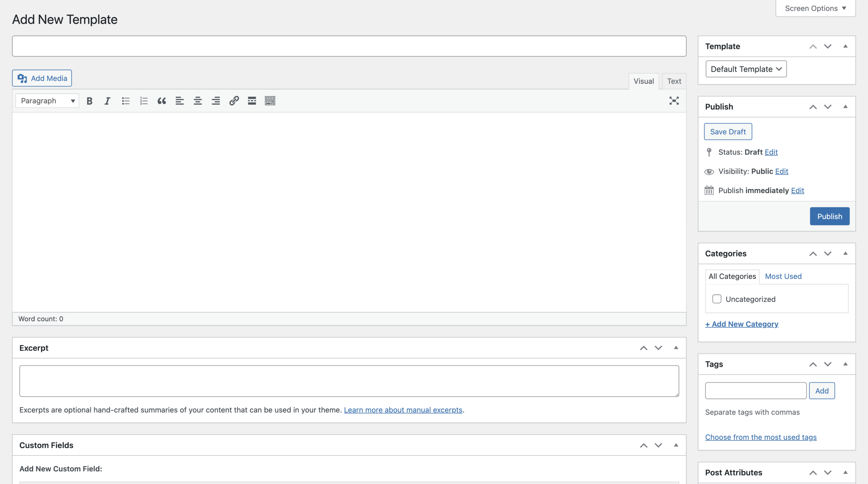Toggle the extra toolbar row
This screenshot has height=484, width=868.
[270, 101]
